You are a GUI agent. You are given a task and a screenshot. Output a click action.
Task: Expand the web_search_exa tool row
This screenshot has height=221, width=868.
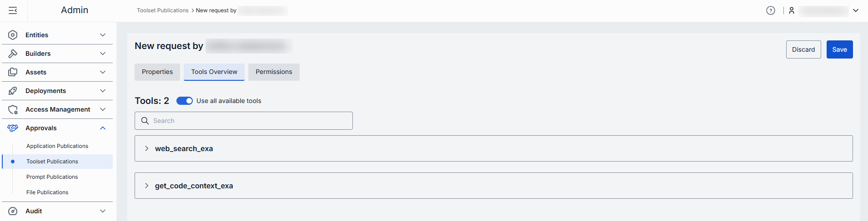(146, 148)
